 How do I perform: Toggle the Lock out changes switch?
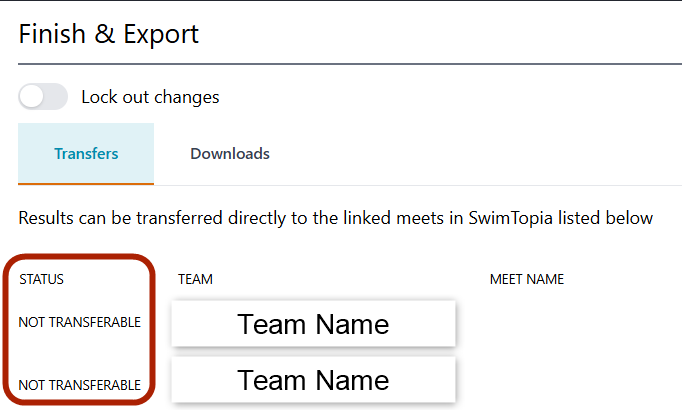[43, 97]
